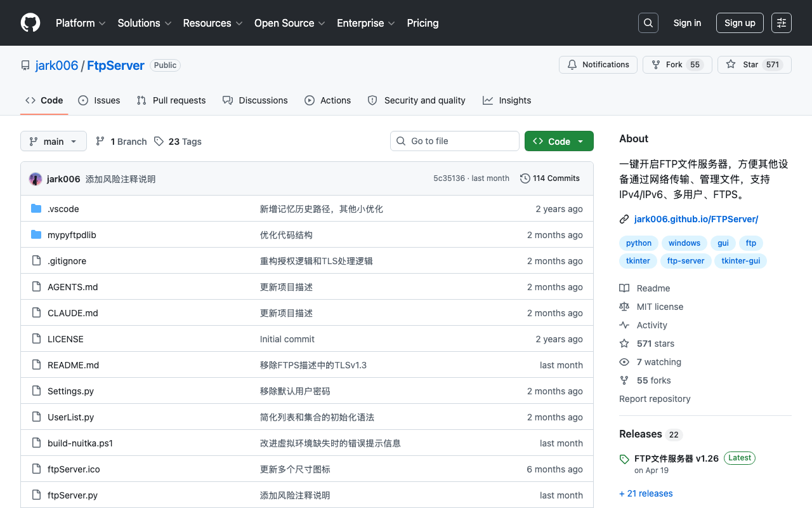The image size is (812, 508).
Task: Open the green Code dropdown button
Action: tap(559, 141)
